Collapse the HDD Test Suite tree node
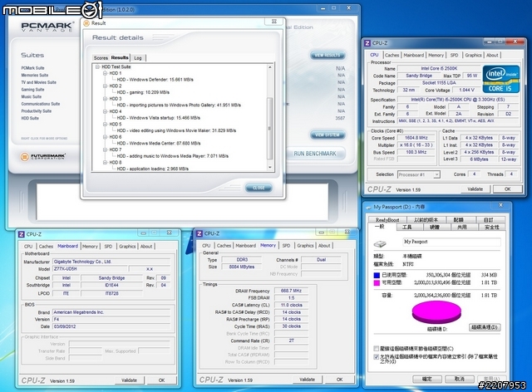The width and height of the screenshot is (532, 392). 97,66
